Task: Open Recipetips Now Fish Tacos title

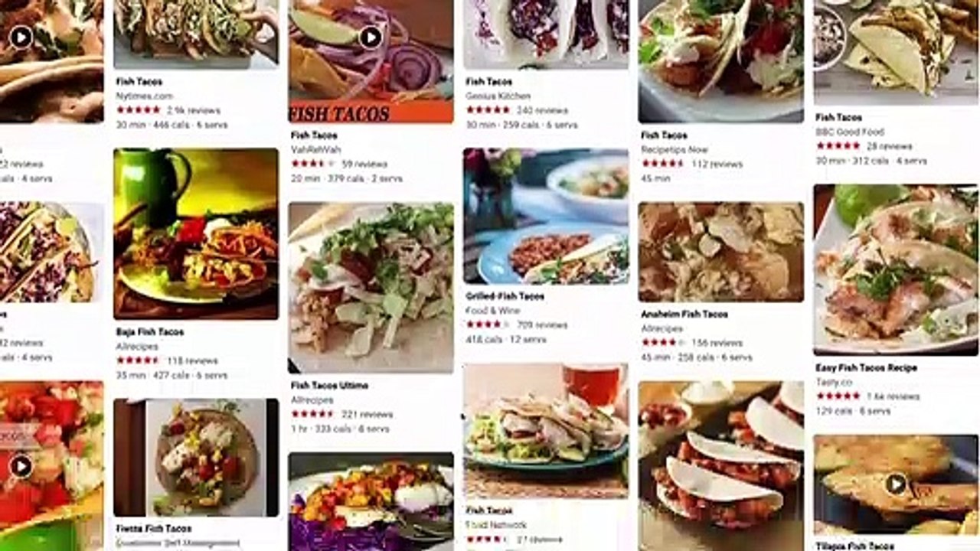Action: click(665, 135)
